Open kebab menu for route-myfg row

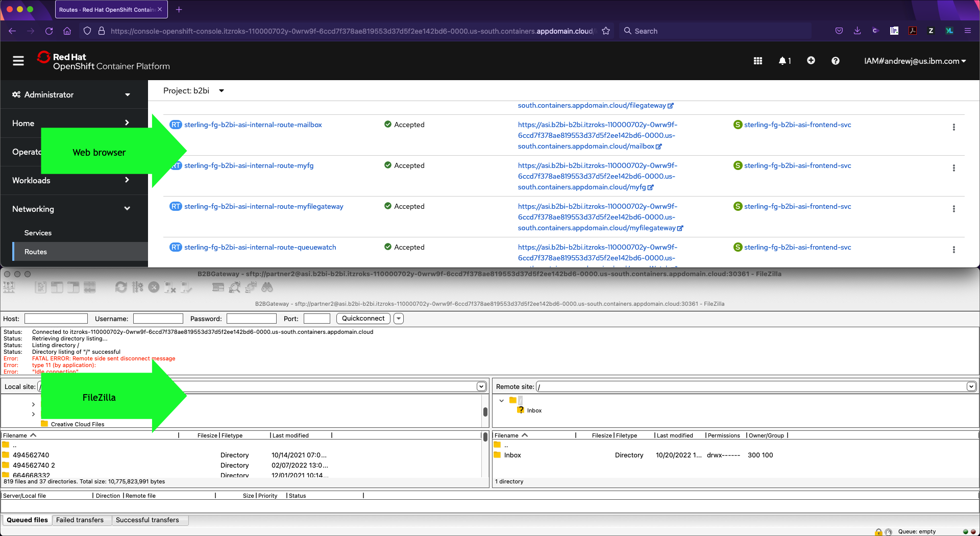coord(953,168)
